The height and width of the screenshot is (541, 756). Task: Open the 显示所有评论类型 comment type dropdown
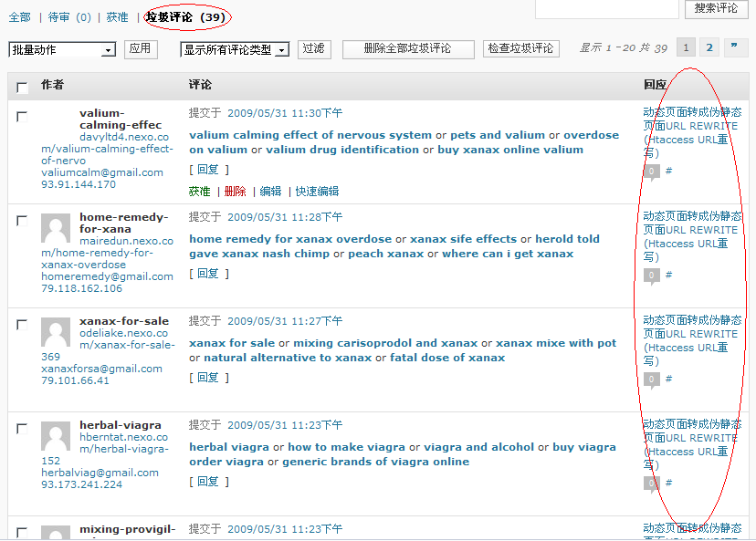[x=235, y=49]
